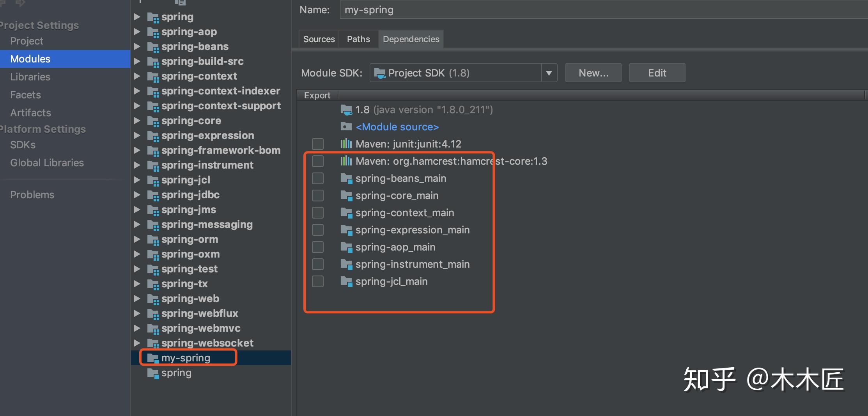Expand the spring-messaging tree node
Image resolution: width=868 pixels, height=416 pixels.
tap(137, 224)
